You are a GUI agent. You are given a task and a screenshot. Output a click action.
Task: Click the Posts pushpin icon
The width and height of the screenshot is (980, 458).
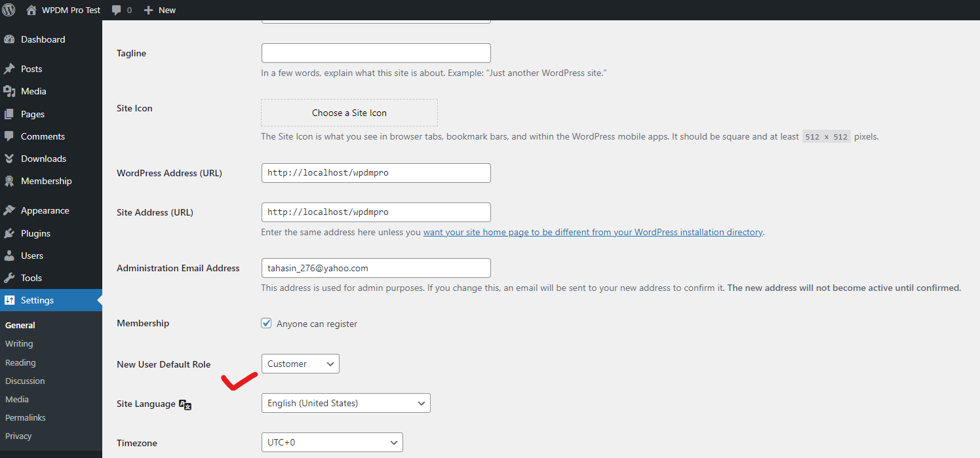point(9,69)
